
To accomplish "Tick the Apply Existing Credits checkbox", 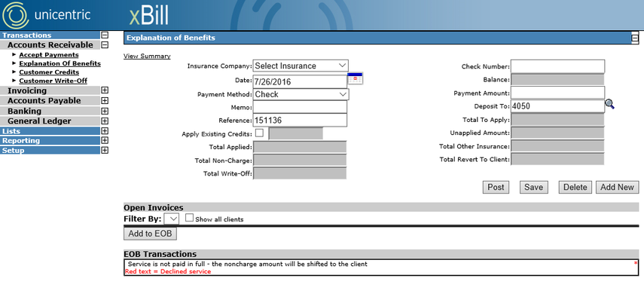I will (259, 133).
